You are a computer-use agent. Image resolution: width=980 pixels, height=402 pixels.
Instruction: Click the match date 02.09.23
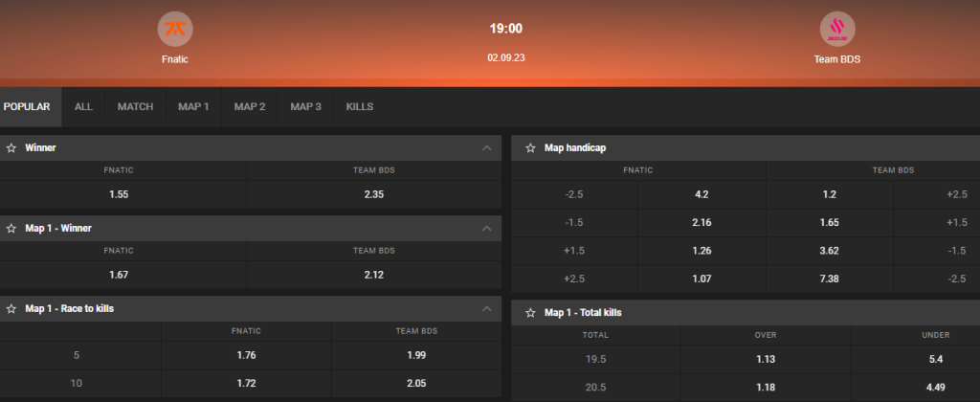point(505,58)
